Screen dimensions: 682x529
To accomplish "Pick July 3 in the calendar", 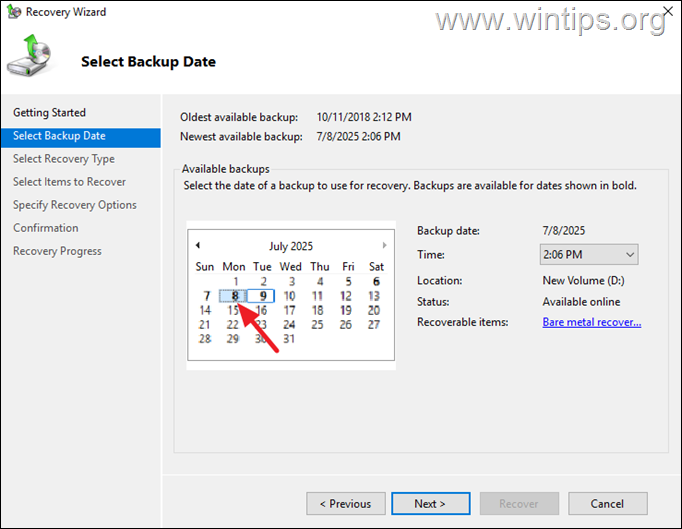I will coord(291,282).
